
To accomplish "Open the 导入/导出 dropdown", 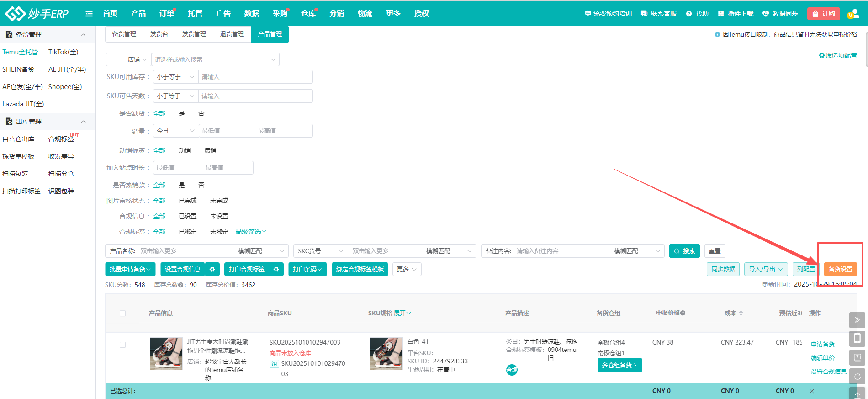I will (x=766, y=269).
